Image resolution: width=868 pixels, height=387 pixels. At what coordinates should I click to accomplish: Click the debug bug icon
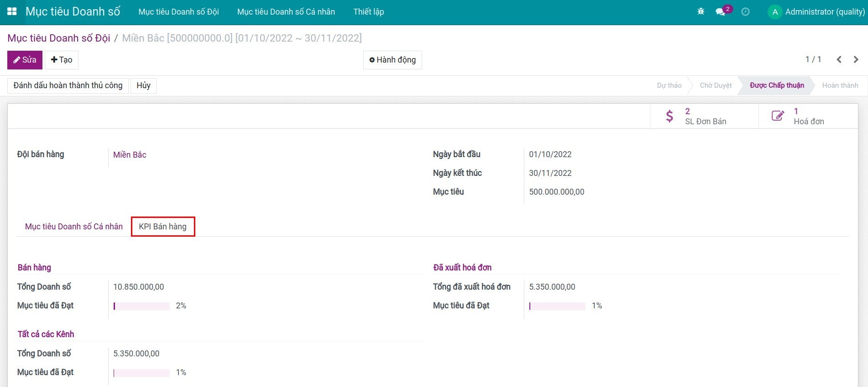pos(701,12)
